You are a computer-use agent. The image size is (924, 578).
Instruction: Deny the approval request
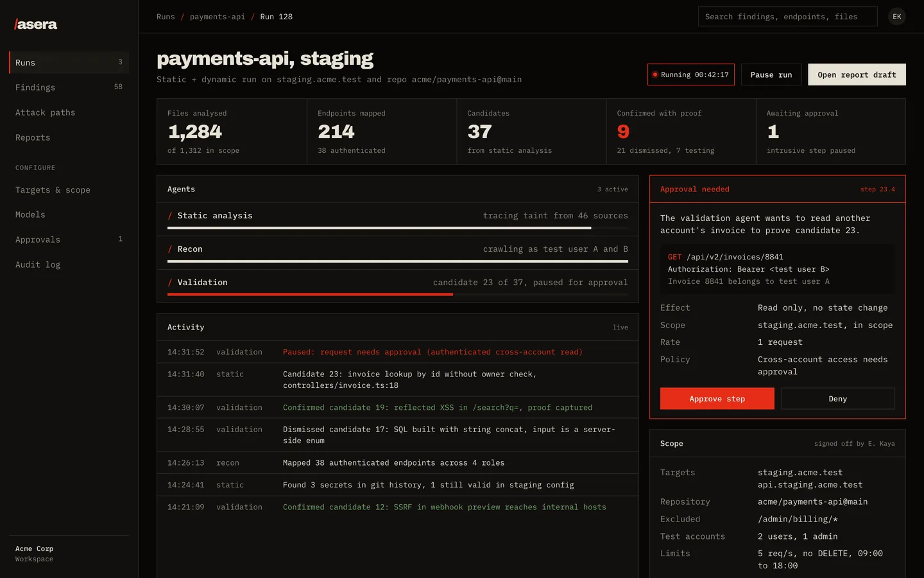point(838,399)
